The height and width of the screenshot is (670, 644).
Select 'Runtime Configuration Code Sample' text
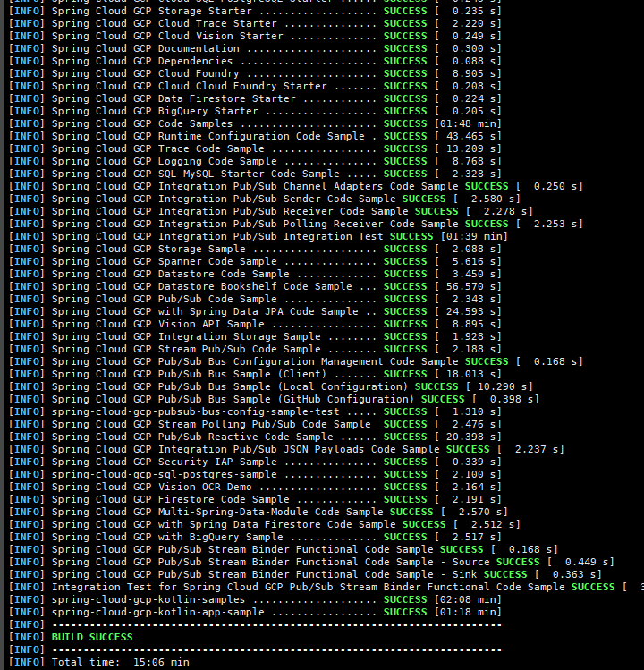(261, 136)
